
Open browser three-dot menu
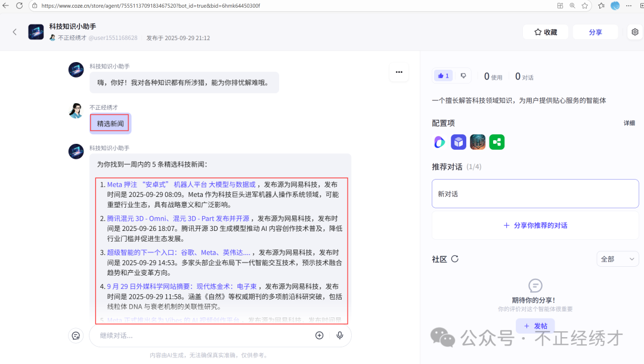pos(629,6)
